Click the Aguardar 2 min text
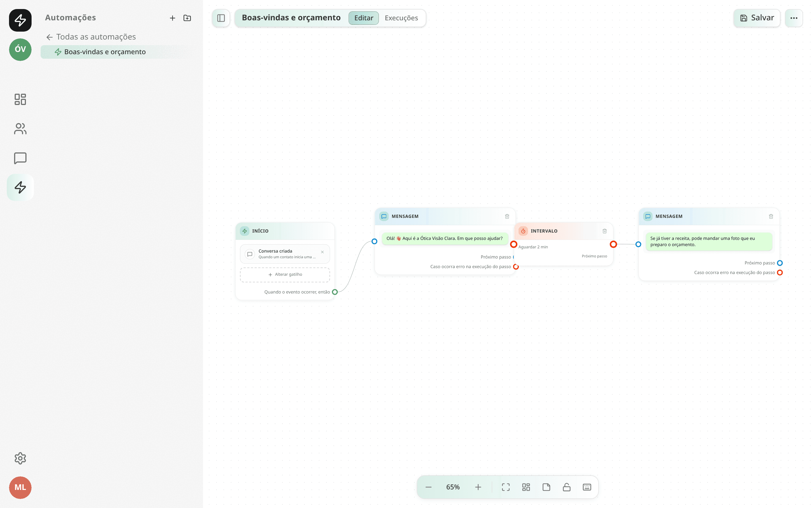Image resolution: width=812 pixels, height=508 pixels. point(533,247)
